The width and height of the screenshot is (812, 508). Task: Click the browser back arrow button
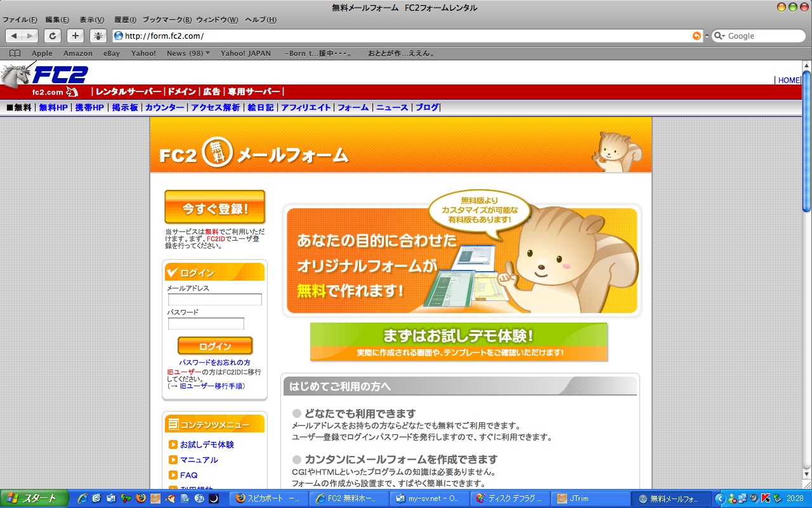14,36
